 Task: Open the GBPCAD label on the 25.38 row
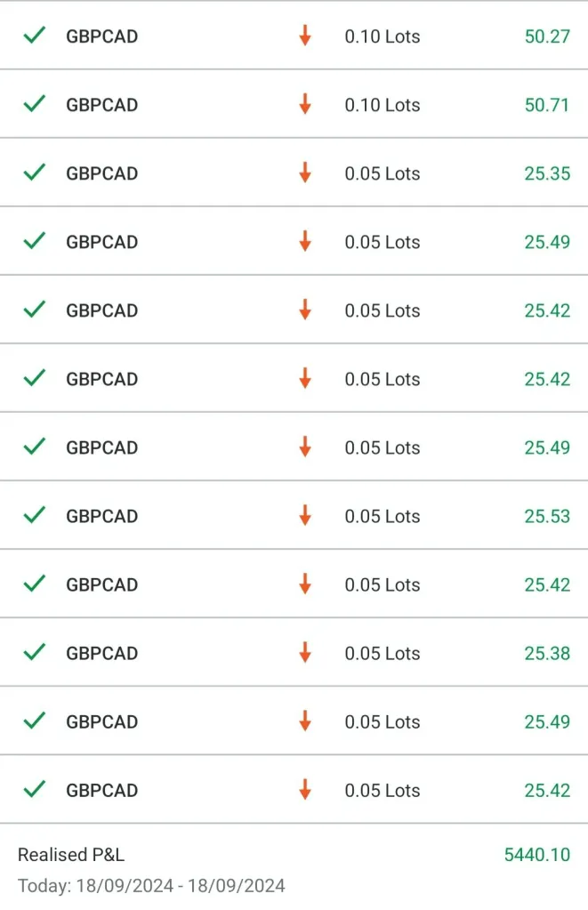point(102,653)
